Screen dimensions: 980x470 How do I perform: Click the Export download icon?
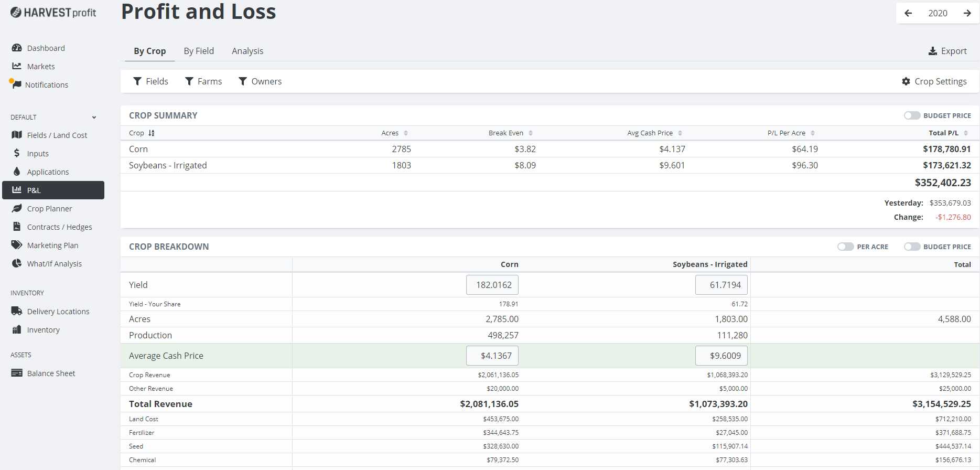933,51
